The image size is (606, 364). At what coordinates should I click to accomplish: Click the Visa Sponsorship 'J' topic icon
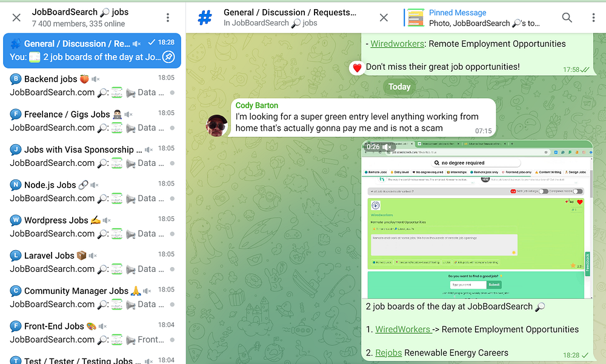click(16, 150)
